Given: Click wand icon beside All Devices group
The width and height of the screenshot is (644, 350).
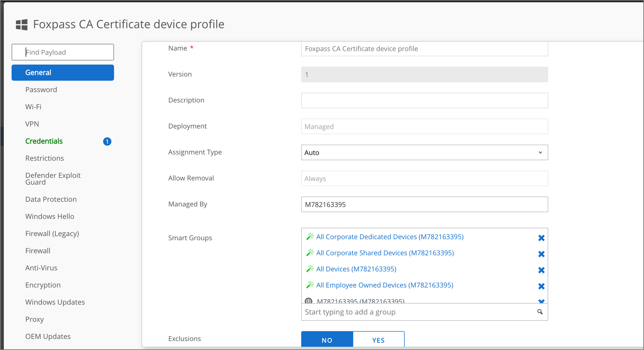Looking at the screenshot, I should 310,269.
